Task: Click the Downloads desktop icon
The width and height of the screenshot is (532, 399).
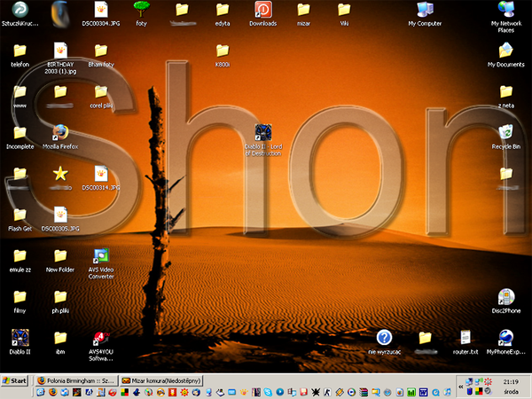Action: (262, 10)
